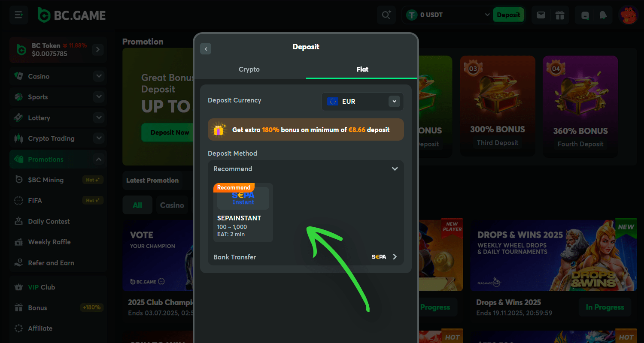Click the back arrow in Deposit dialog
644x343 pixels.
206,49
